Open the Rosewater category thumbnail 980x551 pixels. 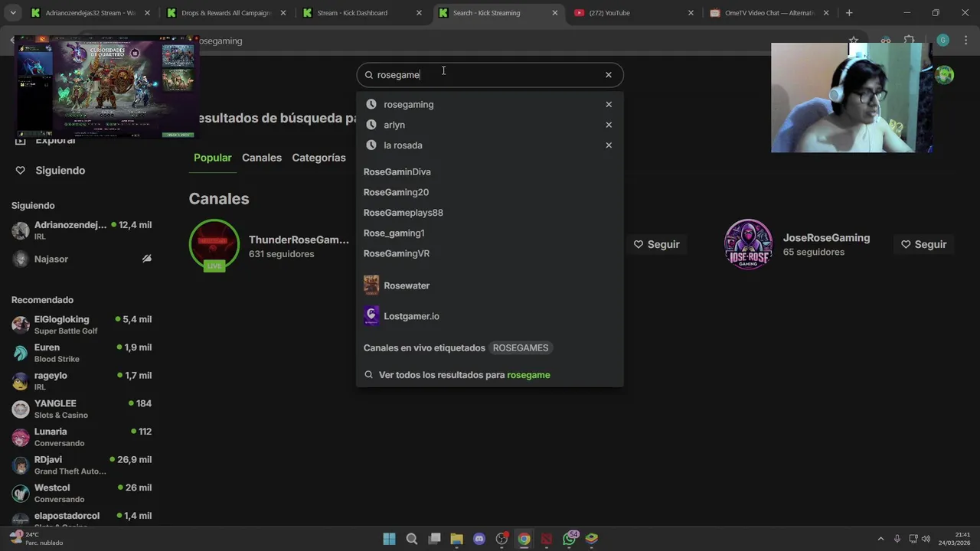[371, 285]
